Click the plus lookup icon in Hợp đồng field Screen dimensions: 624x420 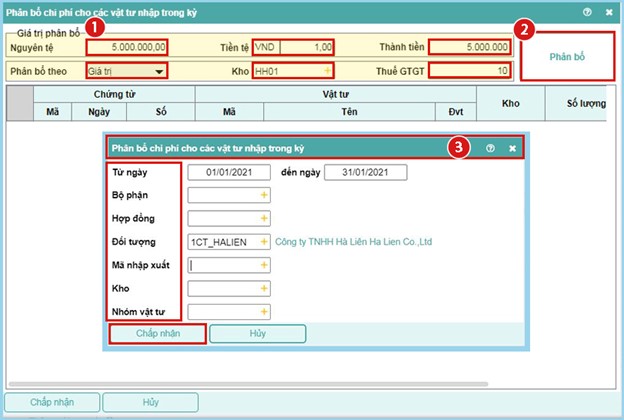pyautogui.click(x=265, y=218)
